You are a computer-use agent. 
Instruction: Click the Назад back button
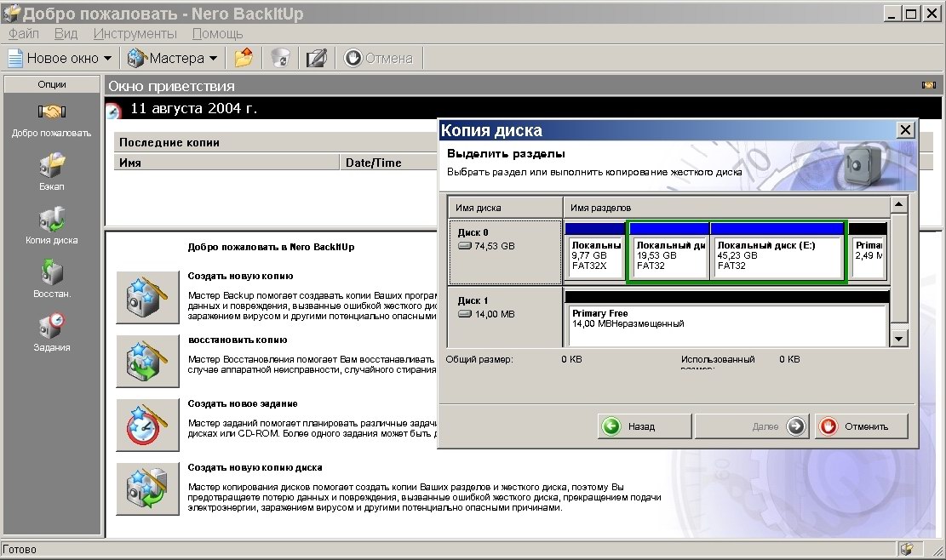point(645,426)
